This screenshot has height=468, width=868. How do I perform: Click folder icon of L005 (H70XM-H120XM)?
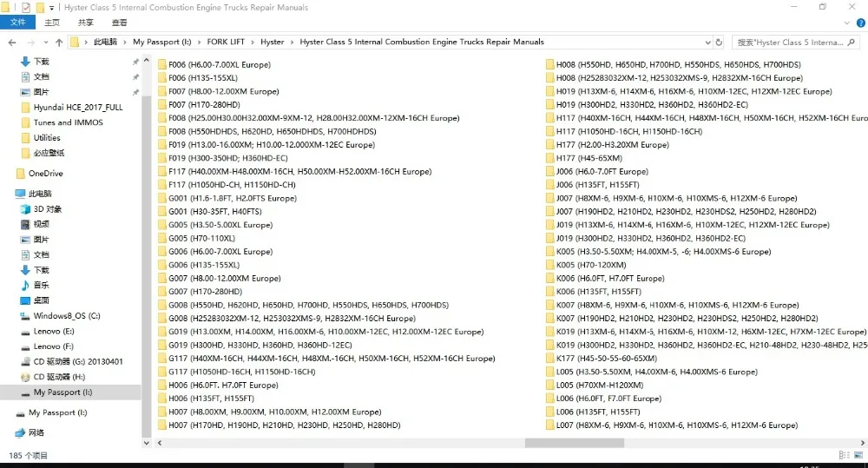pos(549,385)
